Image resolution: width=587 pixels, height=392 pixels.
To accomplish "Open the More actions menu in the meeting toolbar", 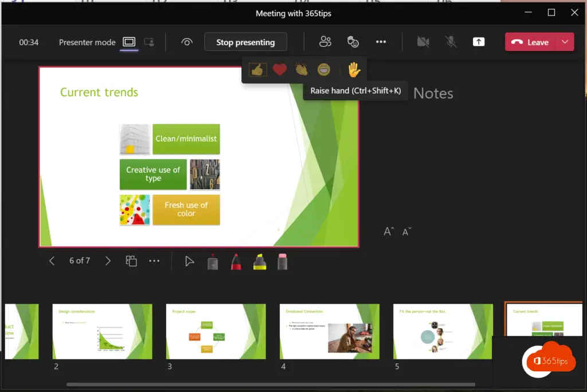I will click(x=381, y=42).
